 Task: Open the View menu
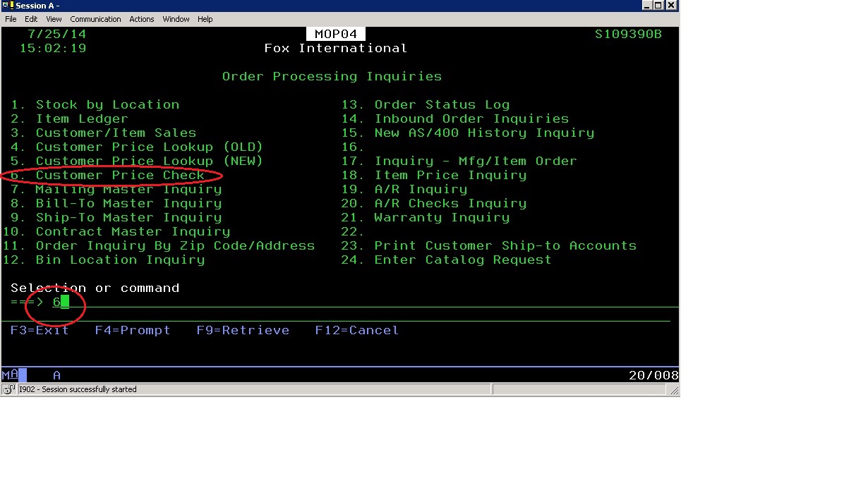pos(54,19)
